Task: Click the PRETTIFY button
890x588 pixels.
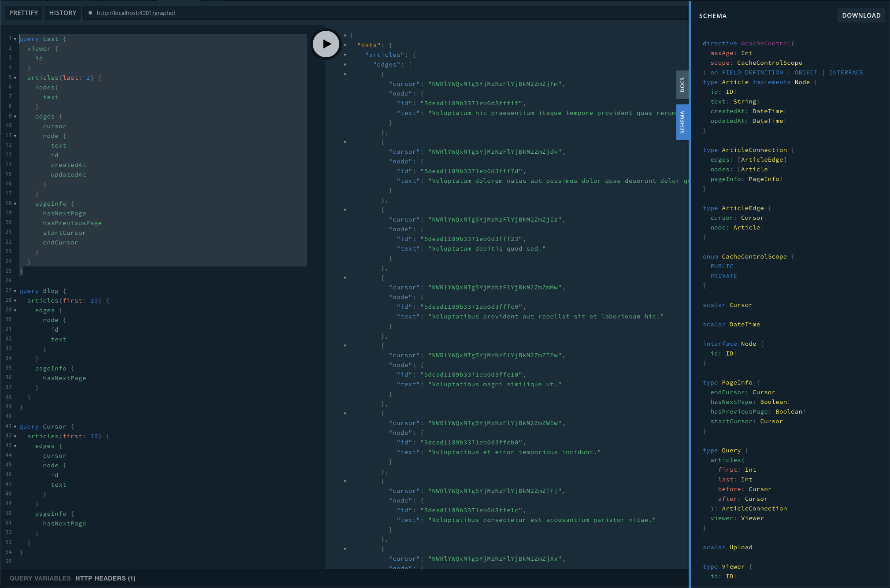Action: (x=24, y=13)
